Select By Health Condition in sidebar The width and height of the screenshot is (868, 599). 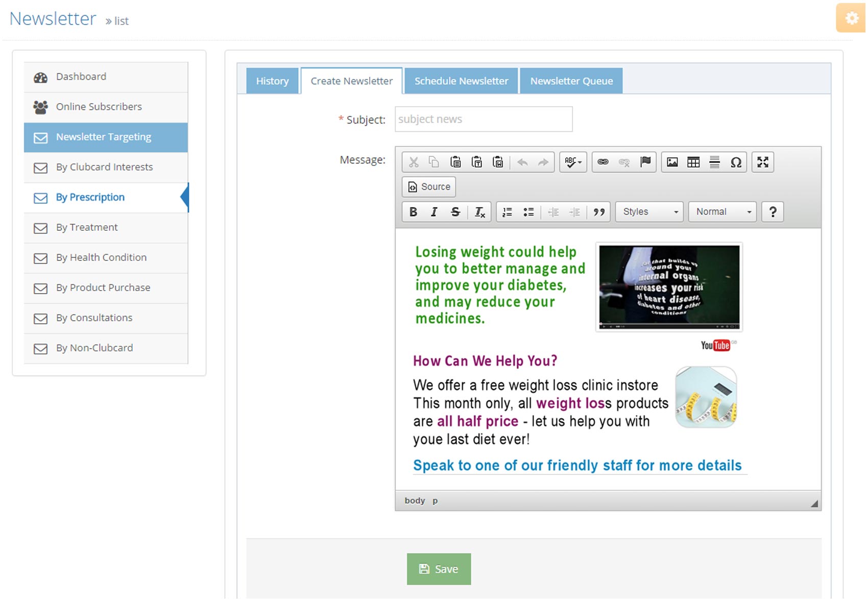coord(101,258)
